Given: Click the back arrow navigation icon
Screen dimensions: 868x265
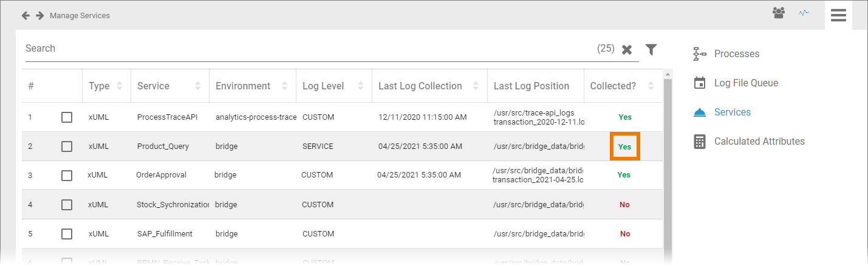Looking at the screenshot, I should pyautogui.click(x=26, y=15).
